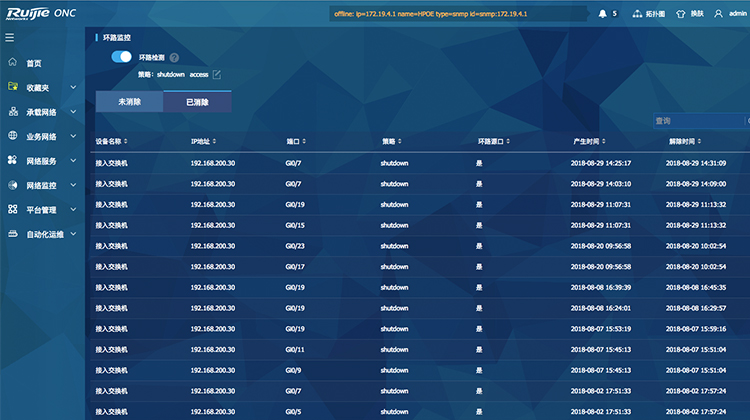Toggle the 环路检测 loop detection switch
Screen dimensions: 750x420
(x=122, y=58)
